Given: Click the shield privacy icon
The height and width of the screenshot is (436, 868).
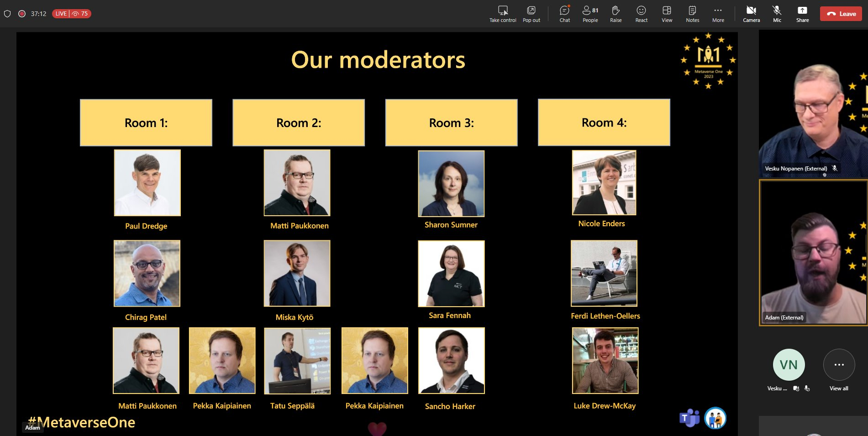Looking at the screenshot, I should coord(7,14).
